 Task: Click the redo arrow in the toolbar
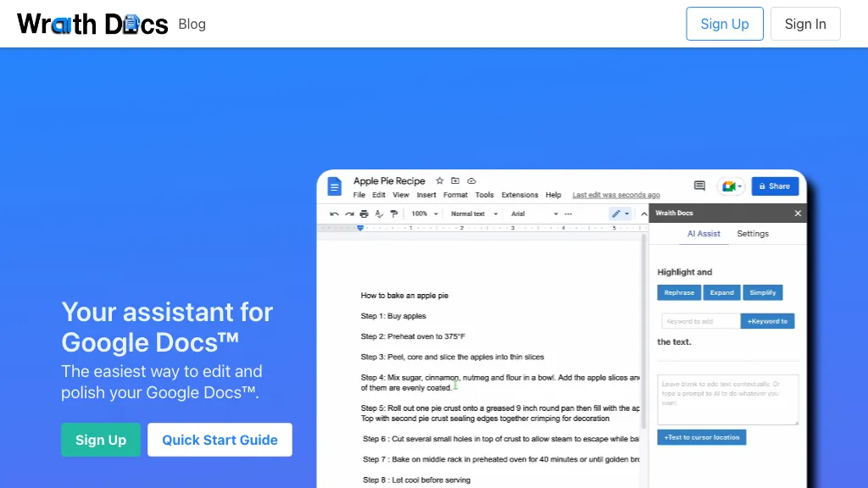click(x=348, y=214)
